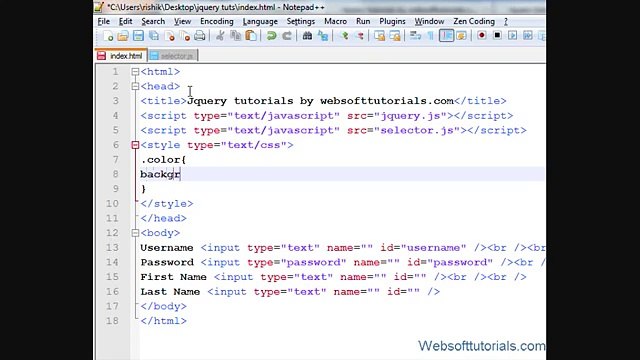The image size is (640, 360).
Task: Collapse the <body> fold marker
Action: tap(135, 233)
